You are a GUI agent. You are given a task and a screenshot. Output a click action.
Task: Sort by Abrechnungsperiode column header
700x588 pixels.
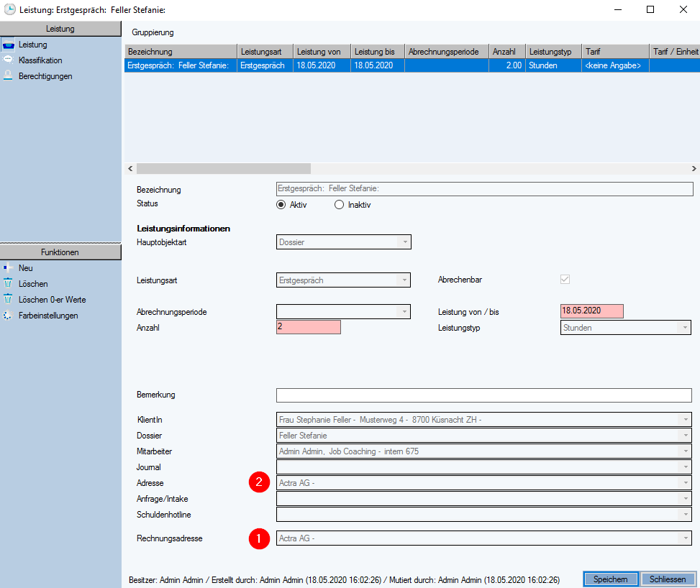(447, 51)
